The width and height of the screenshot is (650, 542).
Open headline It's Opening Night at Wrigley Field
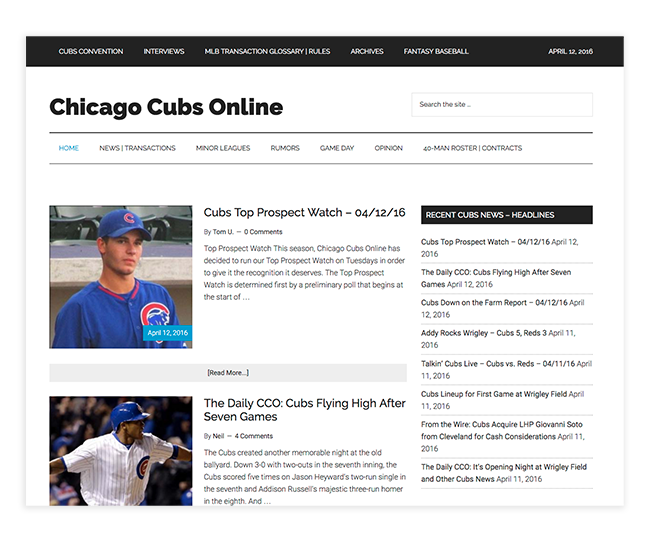point(504,473)
